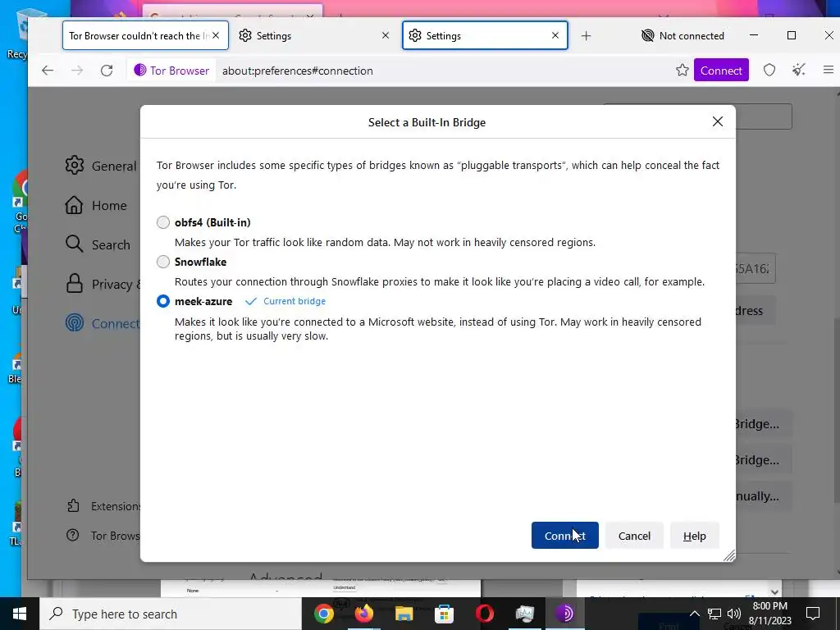Viewport: 840px width, 630px height.
Task: Open Extensions link in the sidebar
Action: (103, 505)
